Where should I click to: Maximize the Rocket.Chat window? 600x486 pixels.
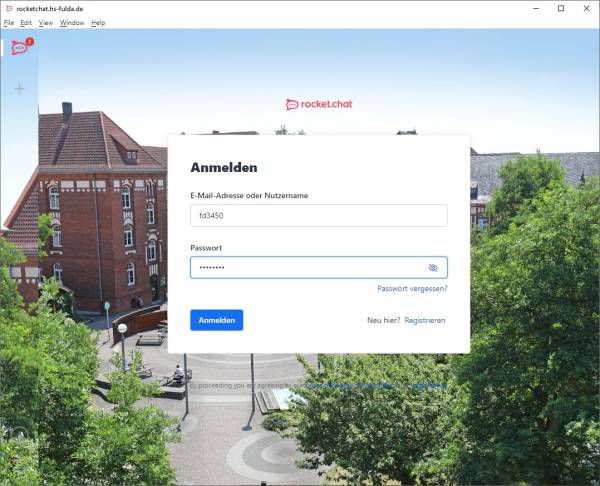pyautogui.click(x=560, y=8)
